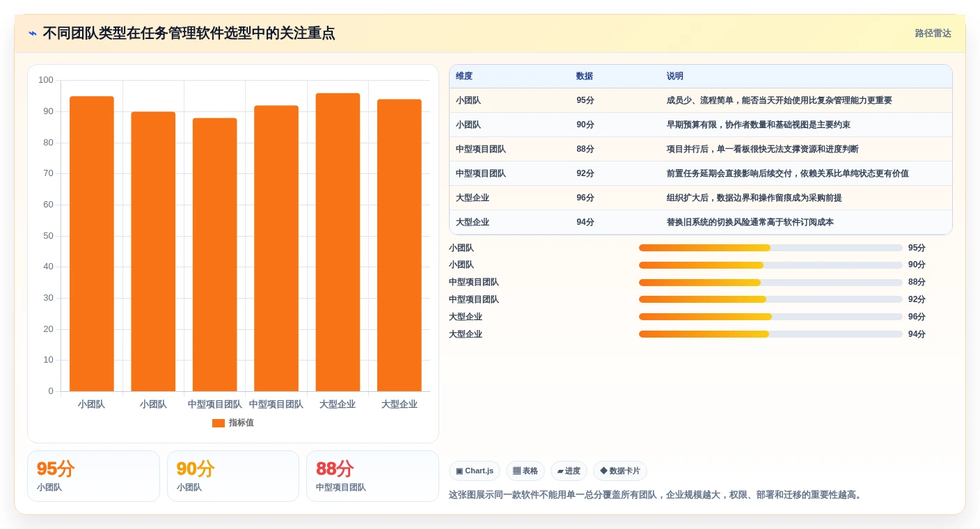
Task: Select the 表格 chip
Action: pos(525,471)
